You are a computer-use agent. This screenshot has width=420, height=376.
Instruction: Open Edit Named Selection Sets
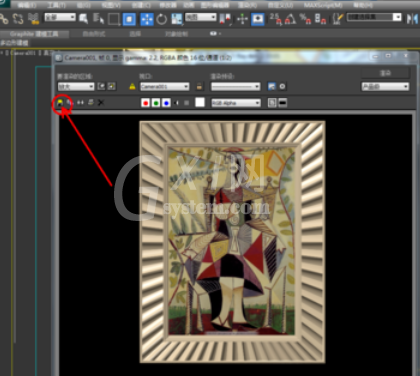click(339, 19)
